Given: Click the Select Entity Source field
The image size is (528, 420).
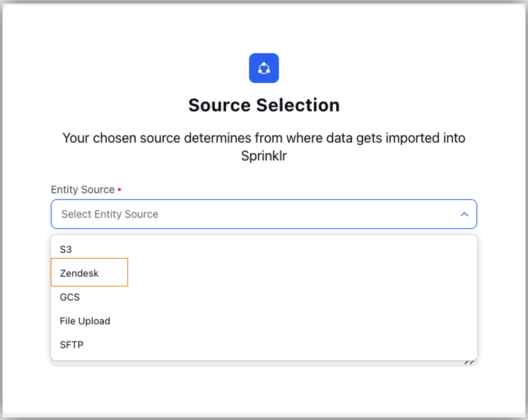Looking at the screenshot, I should tap(264, 214).
